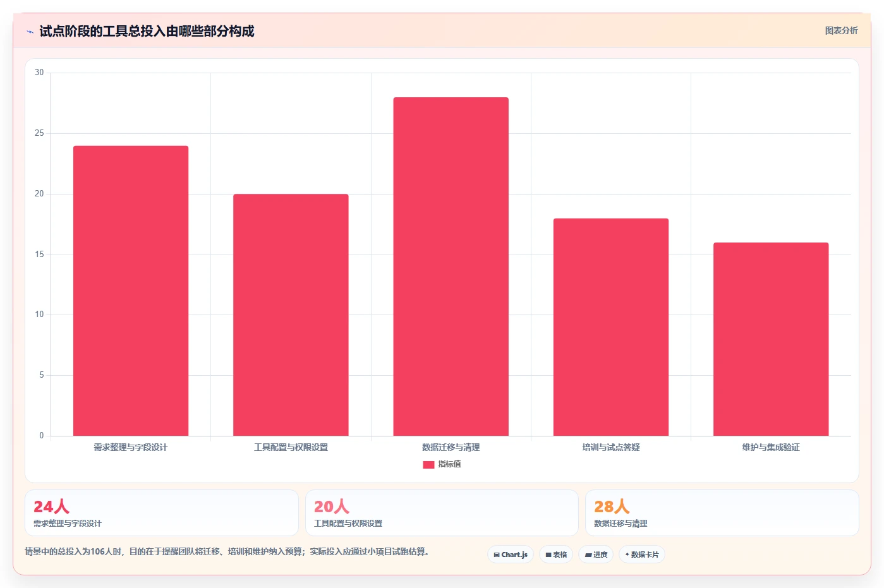Click the x-axis label 数据迁移与清理
Screen dimensions: 884x588
(x=451, y=447)
